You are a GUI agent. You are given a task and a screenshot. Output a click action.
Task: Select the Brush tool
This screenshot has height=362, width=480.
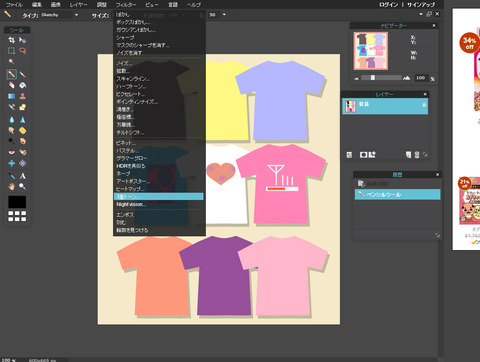[22, 74]
